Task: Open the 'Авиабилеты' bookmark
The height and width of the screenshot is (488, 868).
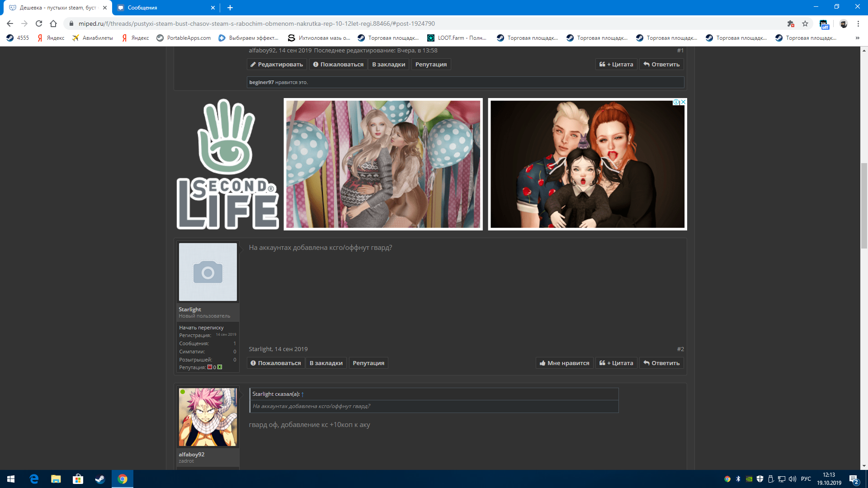Action: click(x=92, y=38)
